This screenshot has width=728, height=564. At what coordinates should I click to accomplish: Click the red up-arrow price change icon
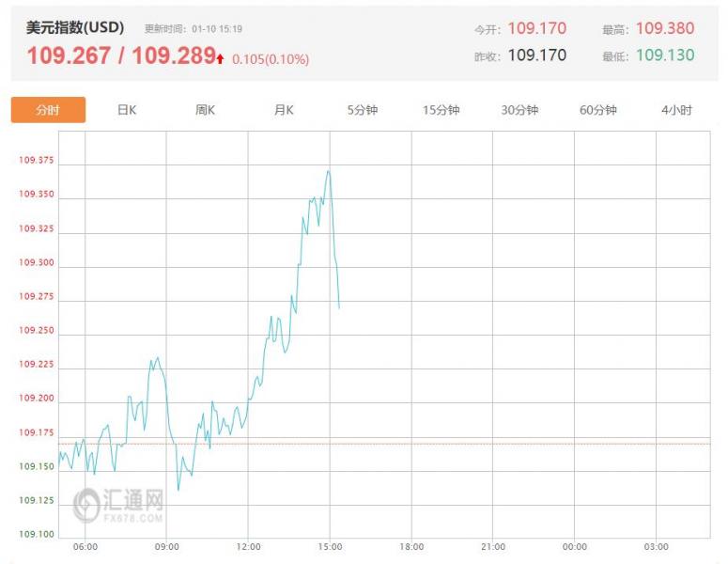[221, 58]
